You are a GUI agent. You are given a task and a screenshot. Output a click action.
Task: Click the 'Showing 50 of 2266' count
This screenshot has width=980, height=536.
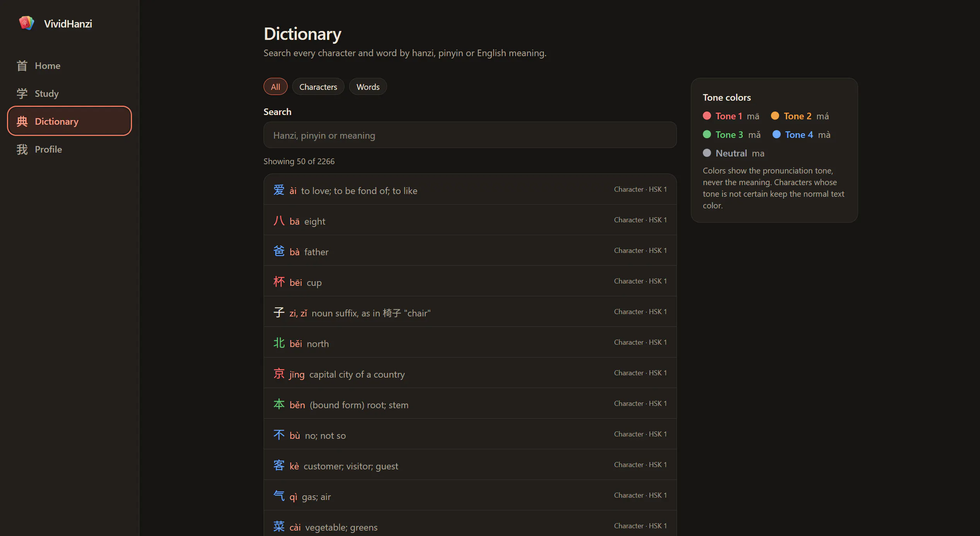point(299,161)
